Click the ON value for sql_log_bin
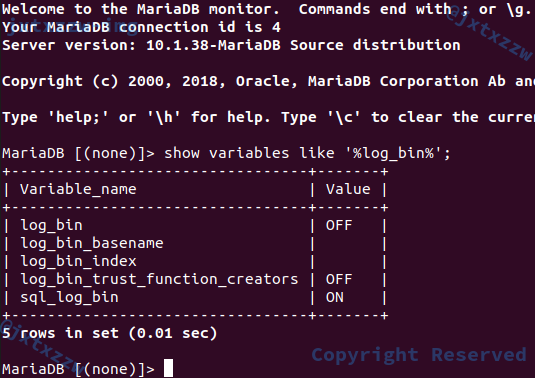 [x=335, y=298]
